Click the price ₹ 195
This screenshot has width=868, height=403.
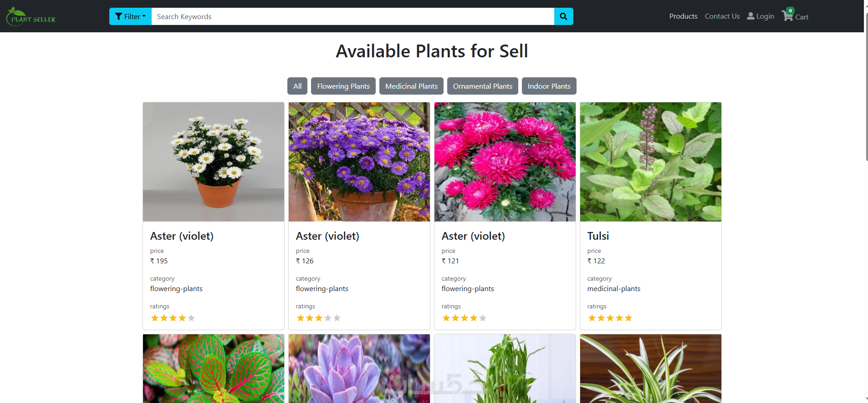(x=159, y=261)
